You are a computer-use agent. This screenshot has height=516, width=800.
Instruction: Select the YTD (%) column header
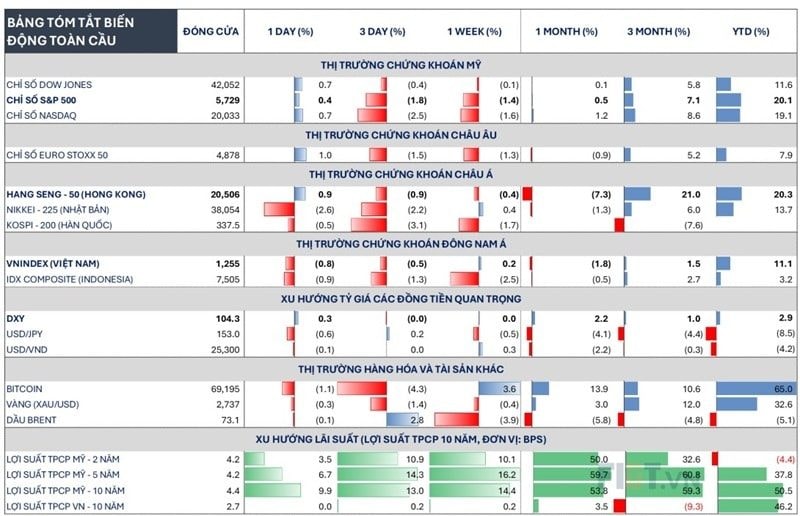tap(751, 31)
